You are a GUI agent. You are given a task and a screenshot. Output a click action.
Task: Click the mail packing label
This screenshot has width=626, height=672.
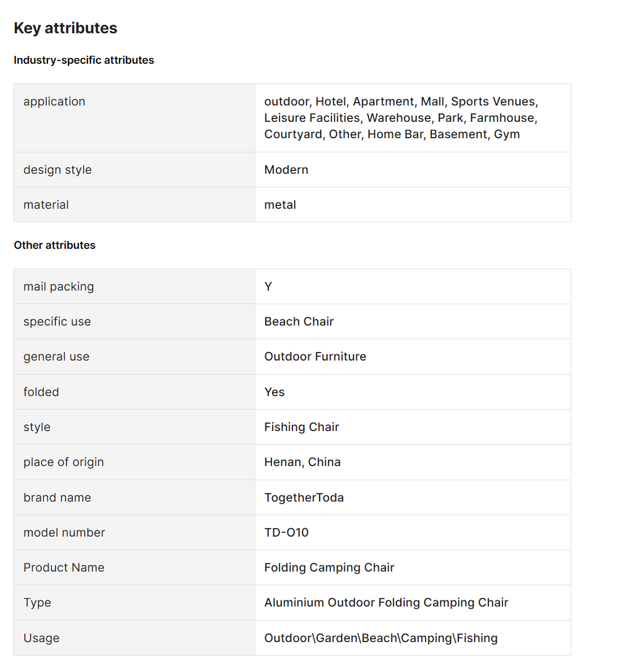(x=59, y=287)
